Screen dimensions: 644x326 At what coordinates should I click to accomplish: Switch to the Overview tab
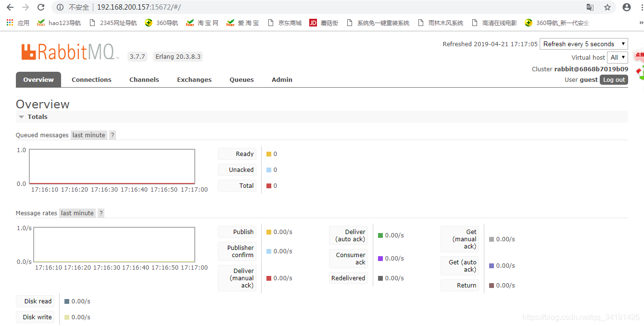(38, 79)
